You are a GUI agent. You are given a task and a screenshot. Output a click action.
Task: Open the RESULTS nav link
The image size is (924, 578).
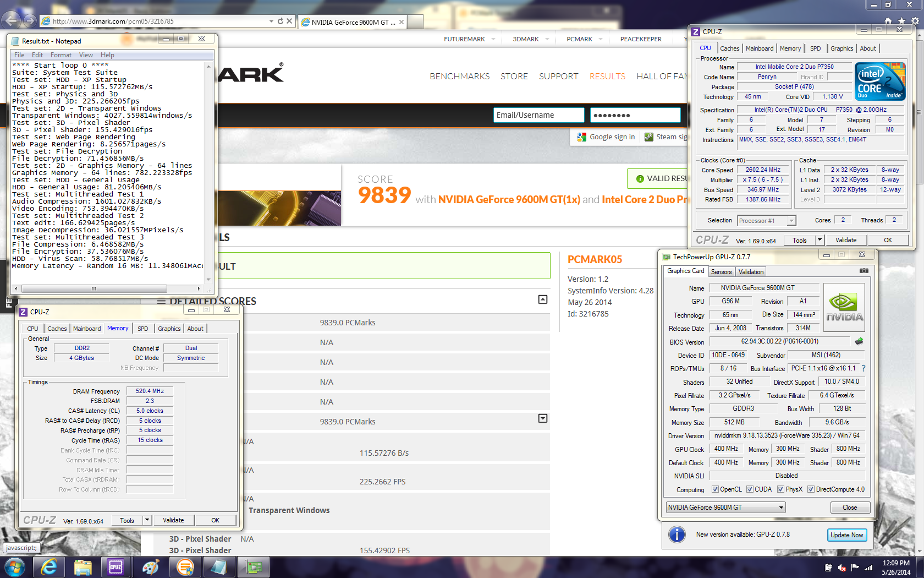(607, 77)
